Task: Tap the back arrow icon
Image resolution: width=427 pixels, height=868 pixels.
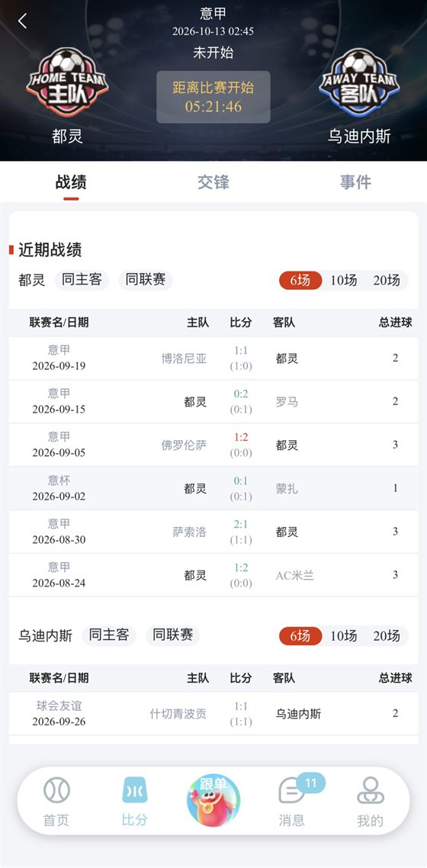Action: (x=22, y=21)
